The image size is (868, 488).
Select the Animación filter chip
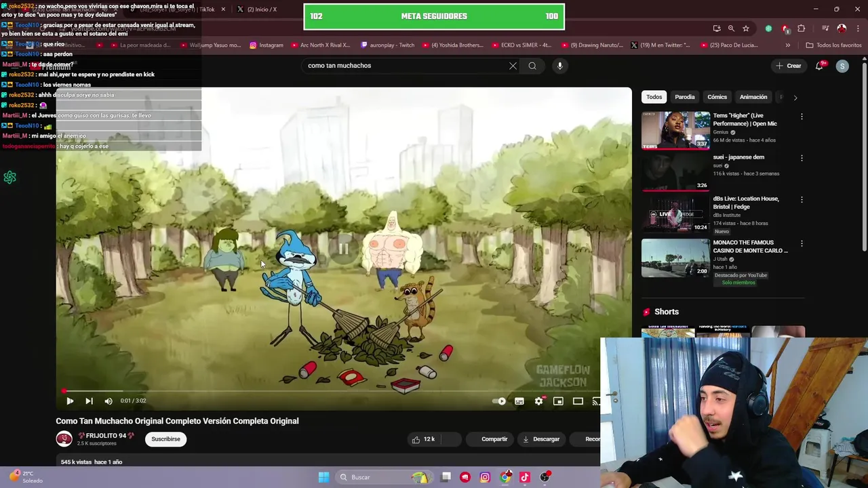click(753, 97)
